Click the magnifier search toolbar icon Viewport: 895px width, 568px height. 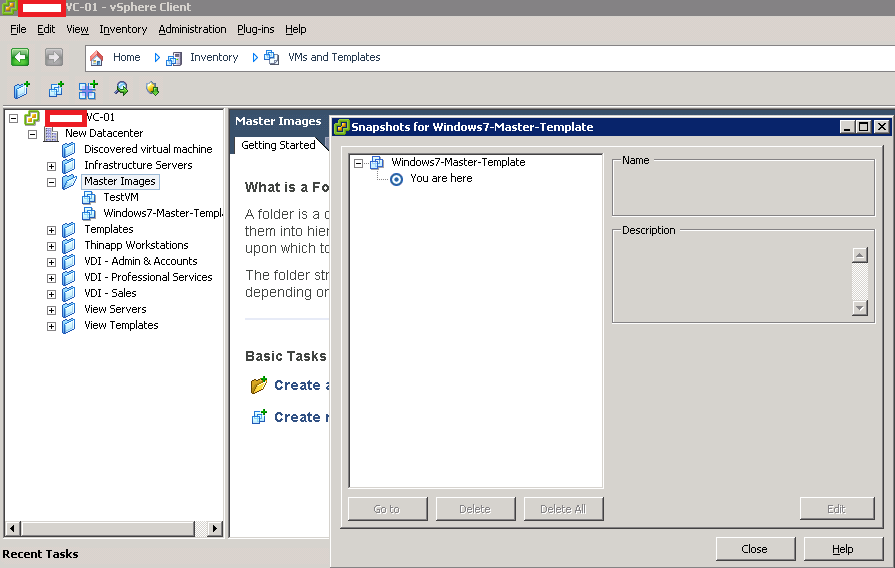121,88
